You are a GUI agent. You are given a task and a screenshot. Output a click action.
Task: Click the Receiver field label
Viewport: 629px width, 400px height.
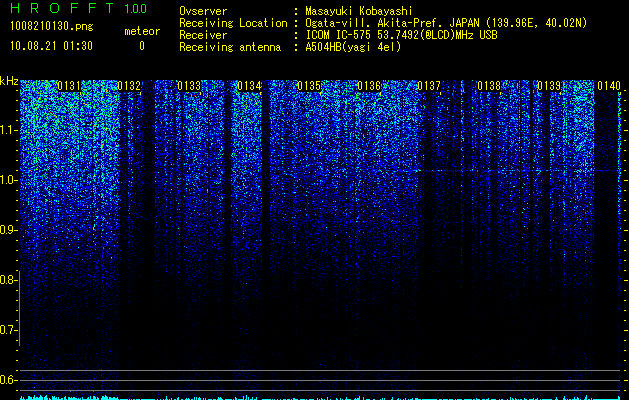[203, 35]
